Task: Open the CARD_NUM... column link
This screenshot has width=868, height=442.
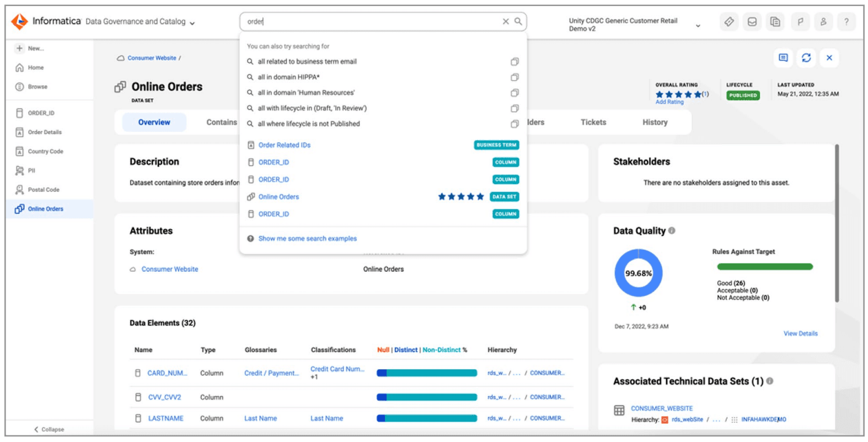Action: tap(167, 373)
